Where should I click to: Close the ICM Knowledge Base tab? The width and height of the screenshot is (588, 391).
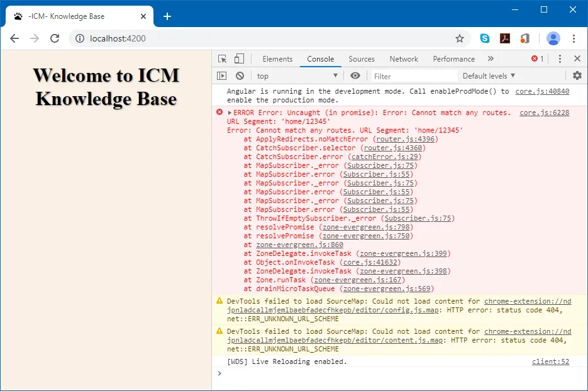[143, 16]
